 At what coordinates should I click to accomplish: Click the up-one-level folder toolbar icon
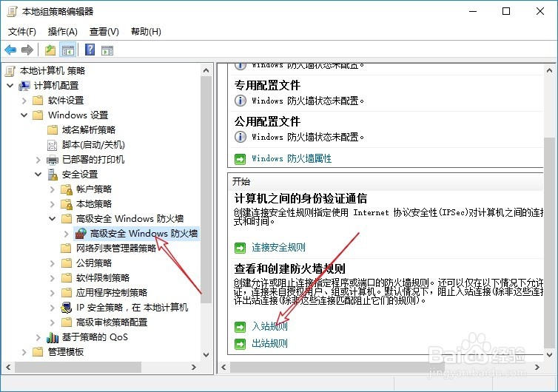click(50, 50)
